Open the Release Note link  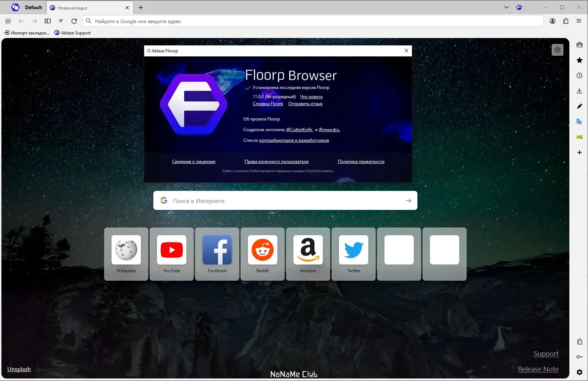[538, 369]
